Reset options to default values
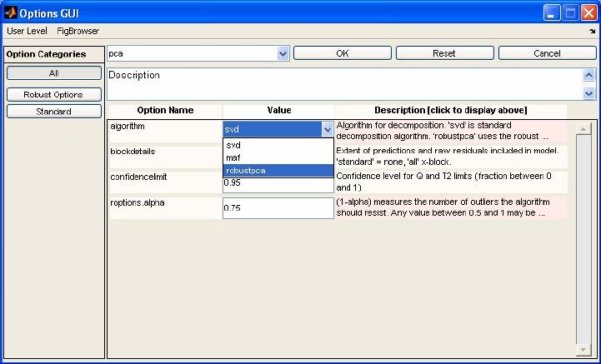 (444, 53)
